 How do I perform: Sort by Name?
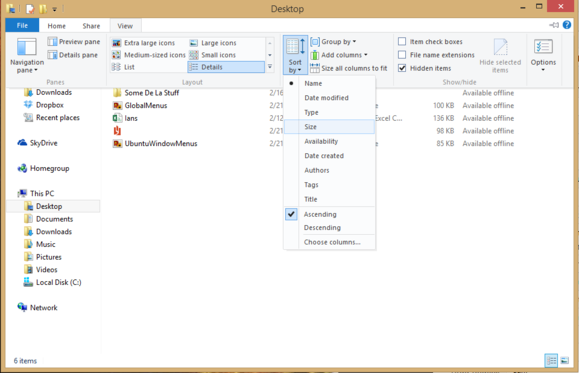(x=329, y=83)
